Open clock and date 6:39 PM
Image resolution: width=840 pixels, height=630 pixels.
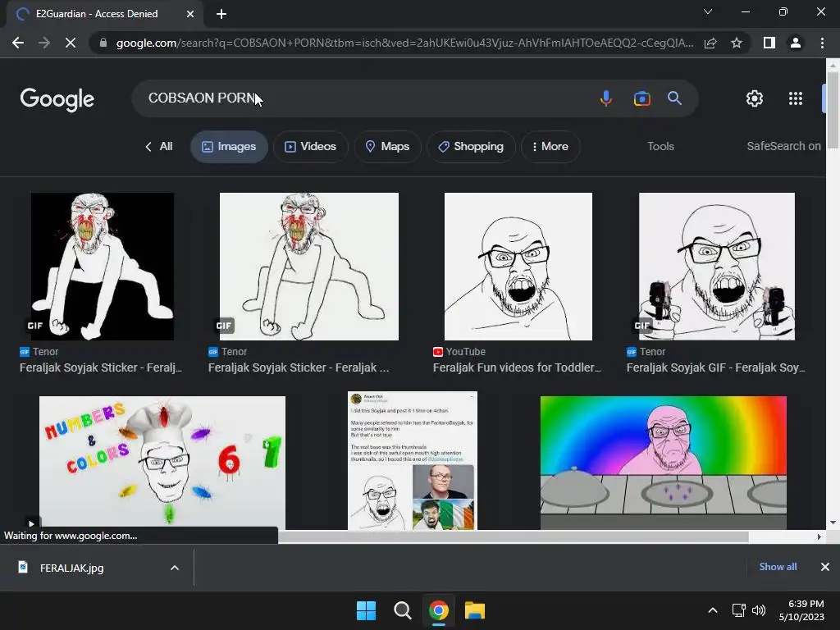tap(801, 610)
